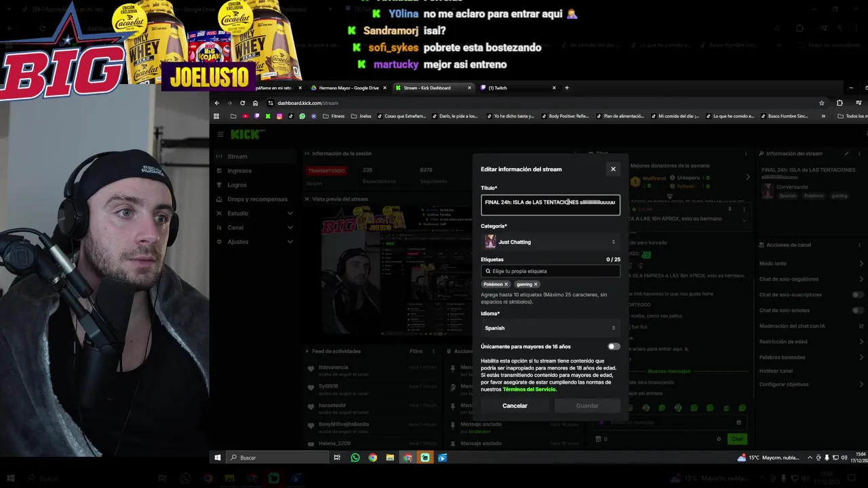Reload the current page

242,103
